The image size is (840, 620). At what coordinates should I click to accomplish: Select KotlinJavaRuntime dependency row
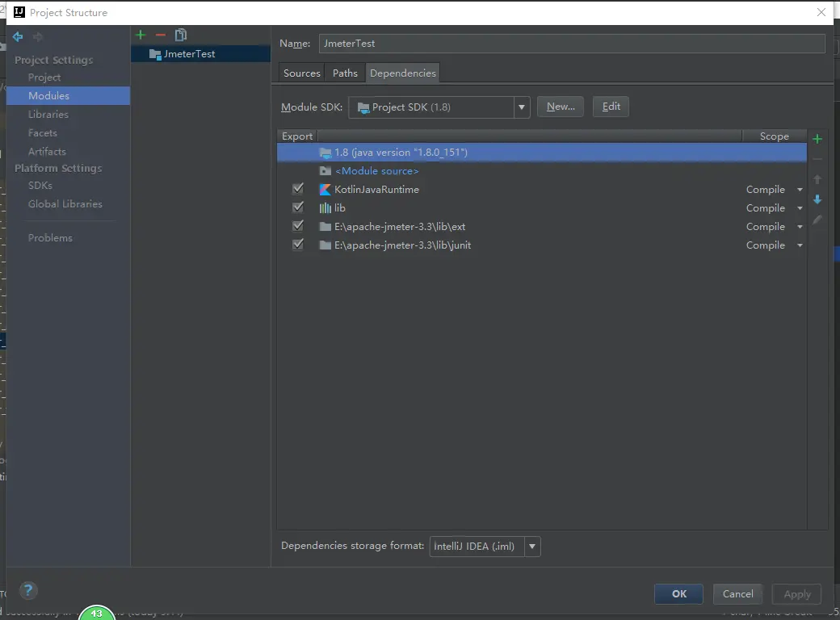pos(542,190)
